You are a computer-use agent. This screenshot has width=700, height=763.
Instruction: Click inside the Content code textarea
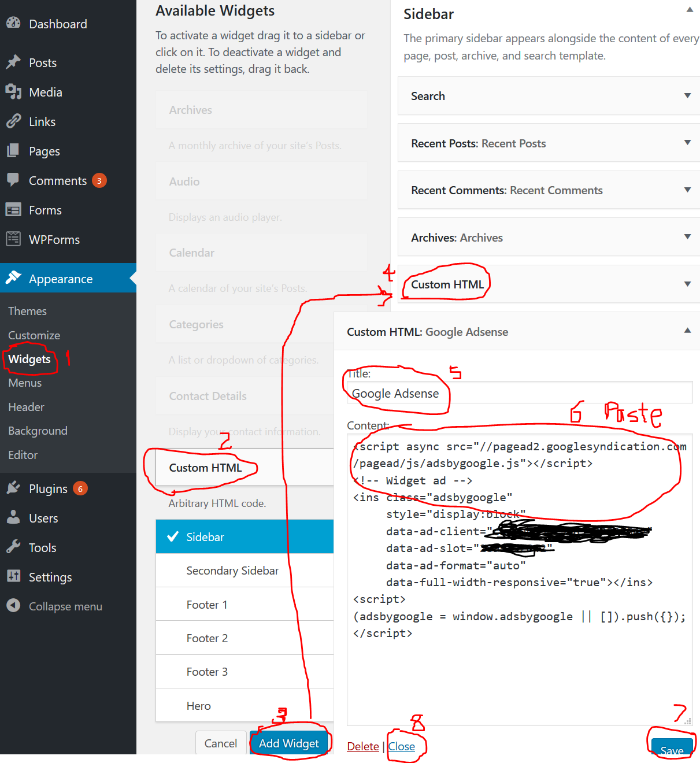520,580
